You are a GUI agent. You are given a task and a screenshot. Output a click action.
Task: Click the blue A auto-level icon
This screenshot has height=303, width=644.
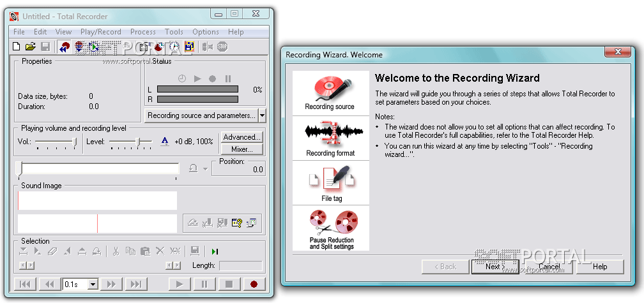pyautogui.click(x=165, y=142)
